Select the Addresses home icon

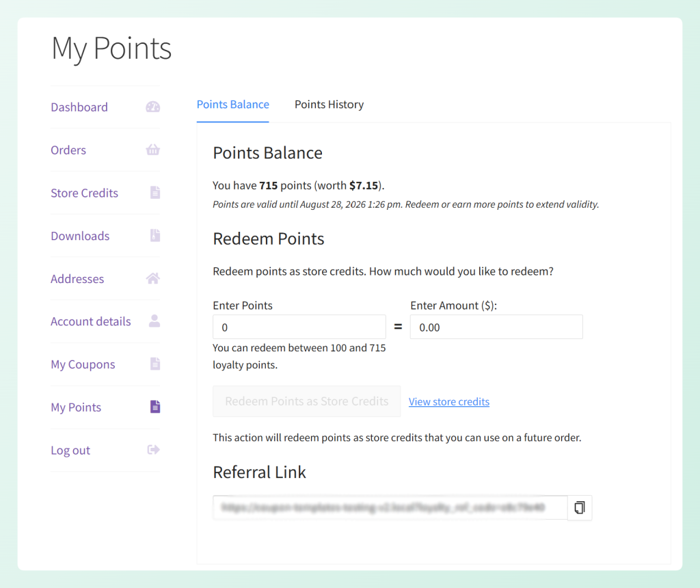pyautogui.click(x=152, y=278)
